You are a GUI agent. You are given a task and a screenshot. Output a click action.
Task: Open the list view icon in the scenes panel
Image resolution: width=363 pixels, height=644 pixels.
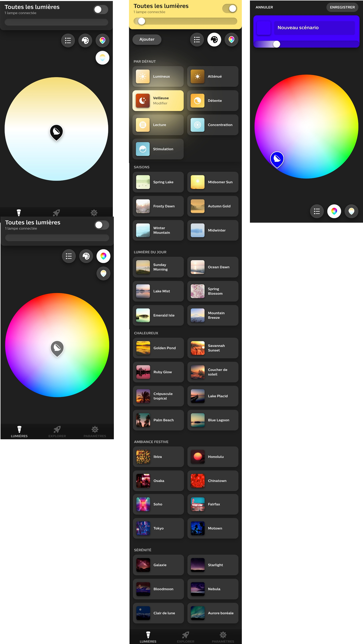197,40
